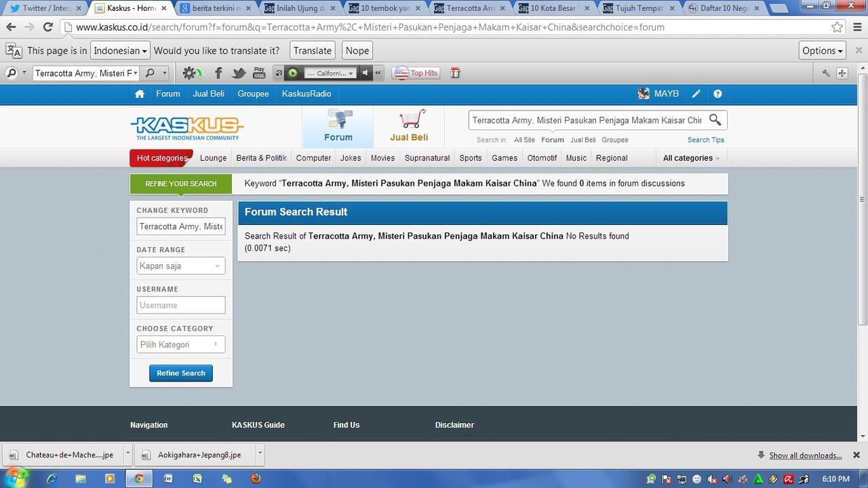This screenshot has height=488, width=868.
Task: Click toolbar Facebook icon
Action: [218, 73]
